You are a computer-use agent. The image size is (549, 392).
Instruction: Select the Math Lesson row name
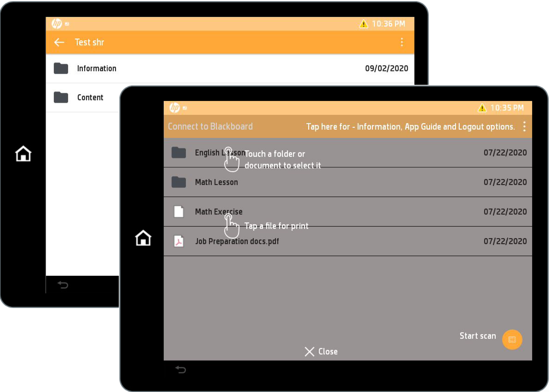tap(216, 182)
